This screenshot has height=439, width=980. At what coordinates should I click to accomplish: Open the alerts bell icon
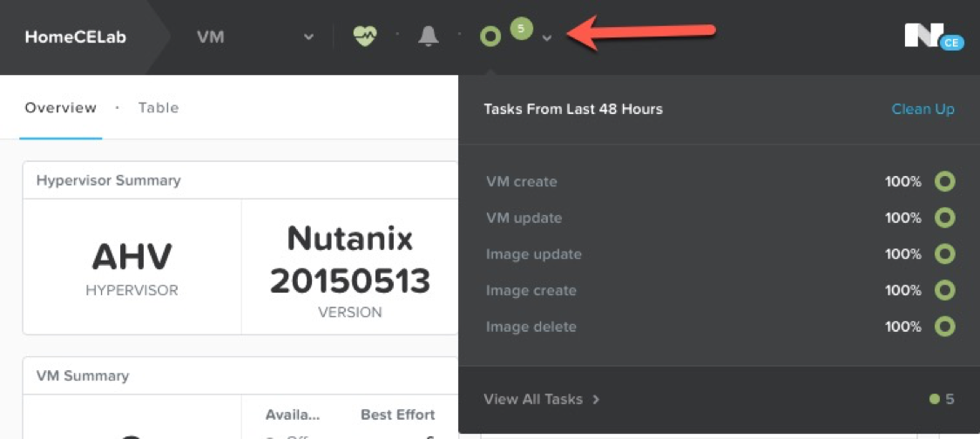[428, 37]
